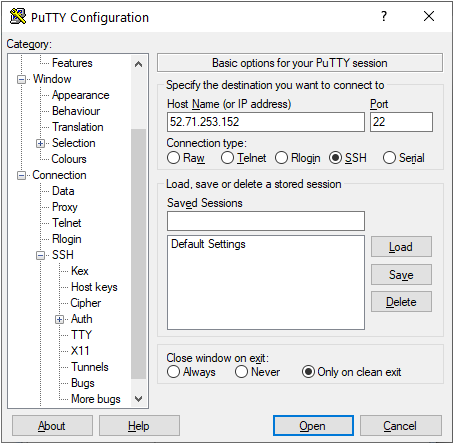Open the Host keys settings panel
This screenshot has height=444, width=454.
pyautogui.click(x=94, y=287)
